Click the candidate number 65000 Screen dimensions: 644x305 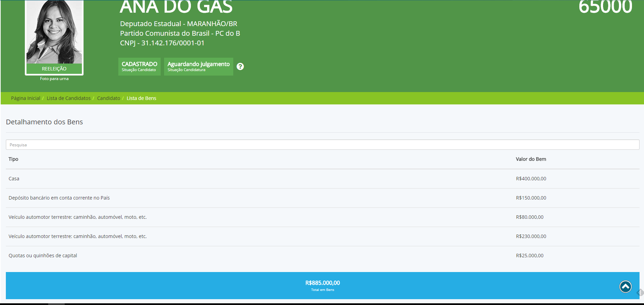pyautogui.click(x=605, y=7)
